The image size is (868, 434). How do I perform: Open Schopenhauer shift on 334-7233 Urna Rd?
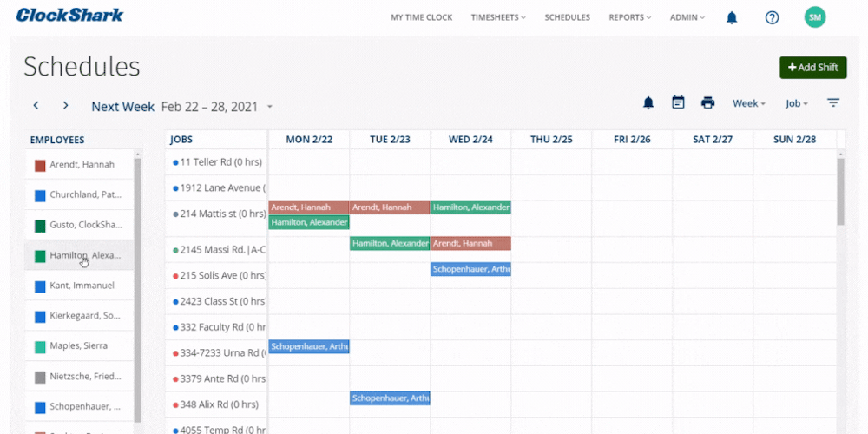coord(309,347)
